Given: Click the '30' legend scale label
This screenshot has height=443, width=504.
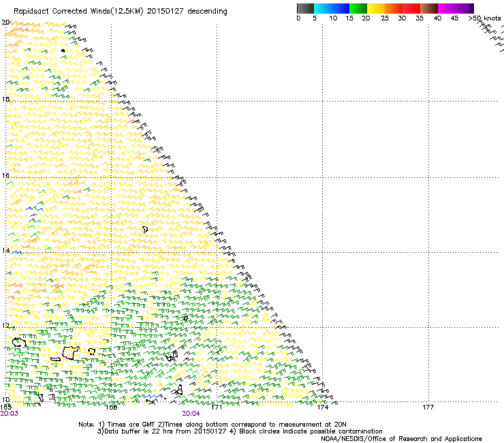Looking at the screenshot, I should point(402,18).
